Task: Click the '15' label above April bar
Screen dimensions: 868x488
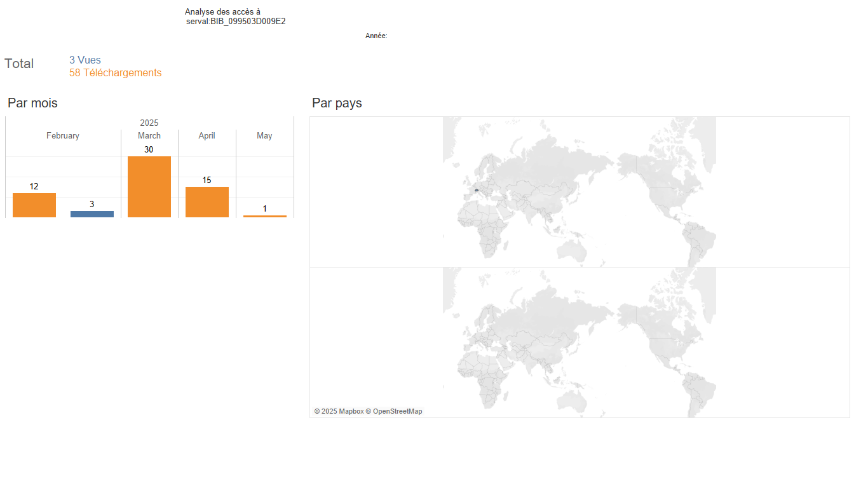Action: pos(207,180)
